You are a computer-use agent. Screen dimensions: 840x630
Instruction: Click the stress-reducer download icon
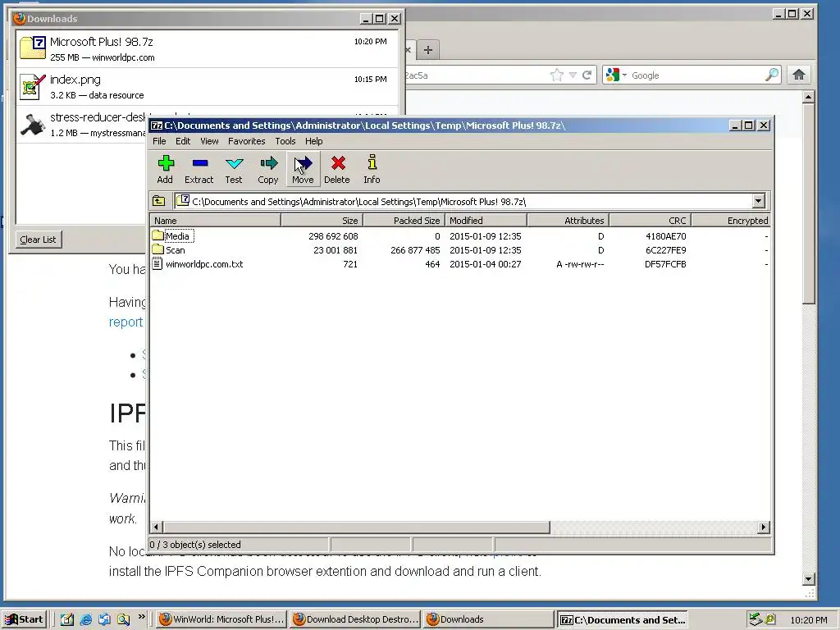[32, 125]
